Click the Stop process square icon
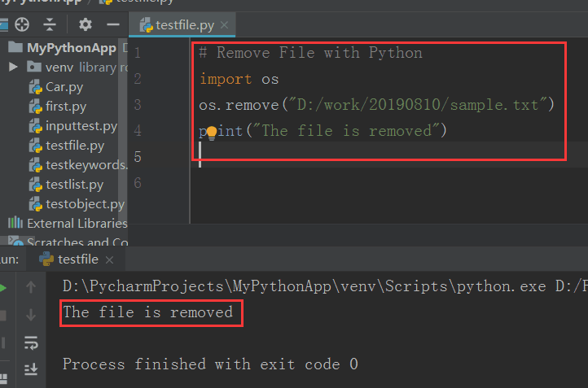This screenshot has width=588, height=388. click(x=3, y=316)
